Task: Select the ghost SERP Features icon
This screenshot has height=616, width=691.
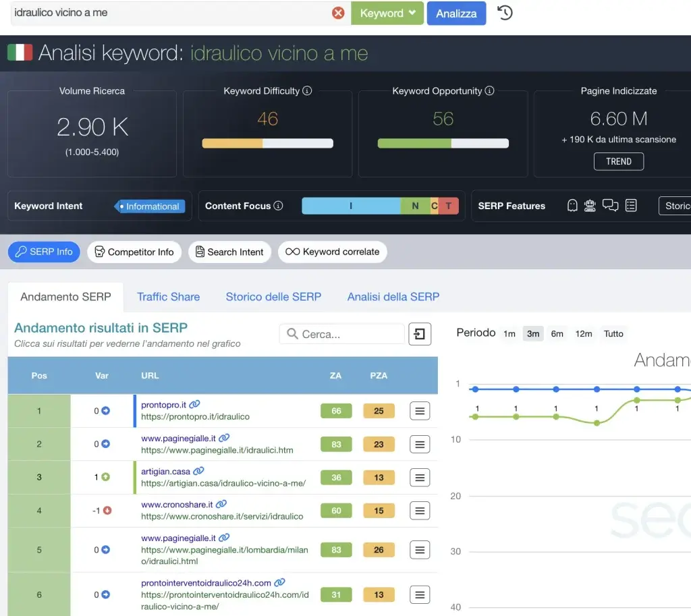Action: tap(572, 205)
